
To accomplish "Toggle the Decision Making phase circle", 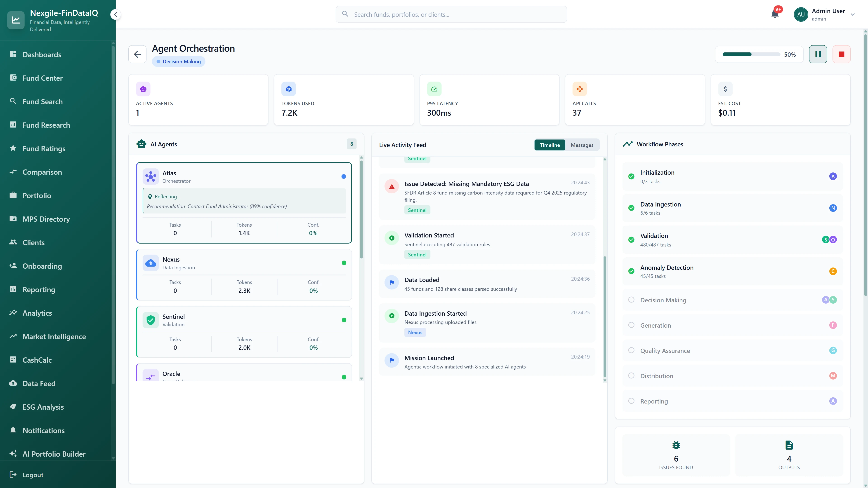I will (x=632, y=299).
